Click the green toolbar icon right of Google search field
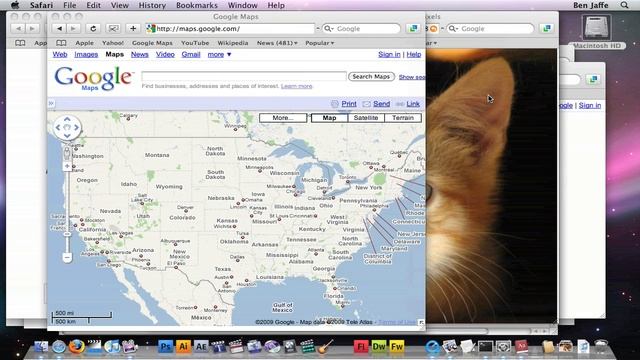640x360 pixels. coord(413,28)
